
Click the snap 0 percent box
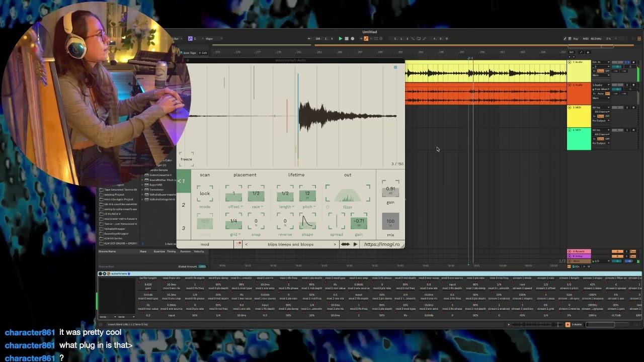256,221
